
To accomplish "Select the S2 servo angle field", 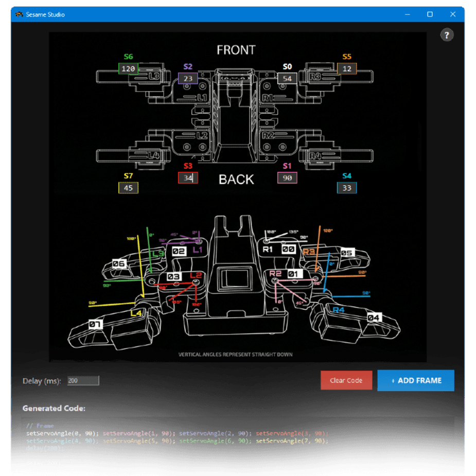I will coord(188,78).
